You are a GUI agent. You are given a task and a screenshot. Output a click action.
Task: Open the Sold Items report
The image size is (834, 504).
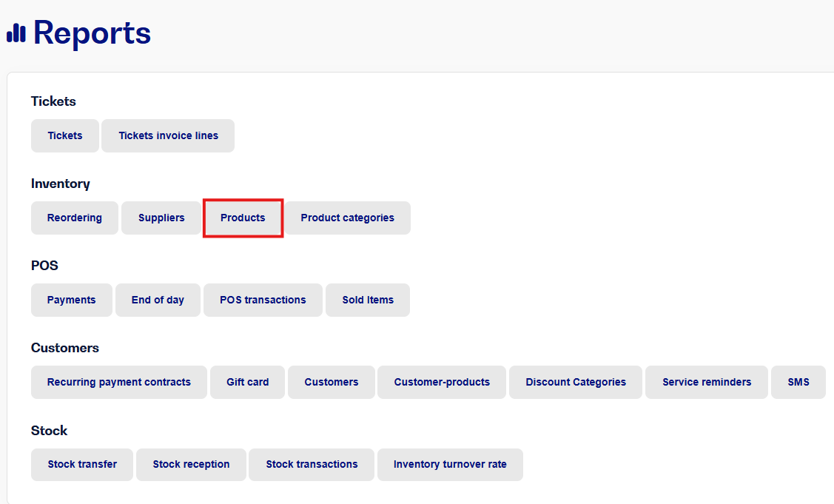click(x=368, y=300)
